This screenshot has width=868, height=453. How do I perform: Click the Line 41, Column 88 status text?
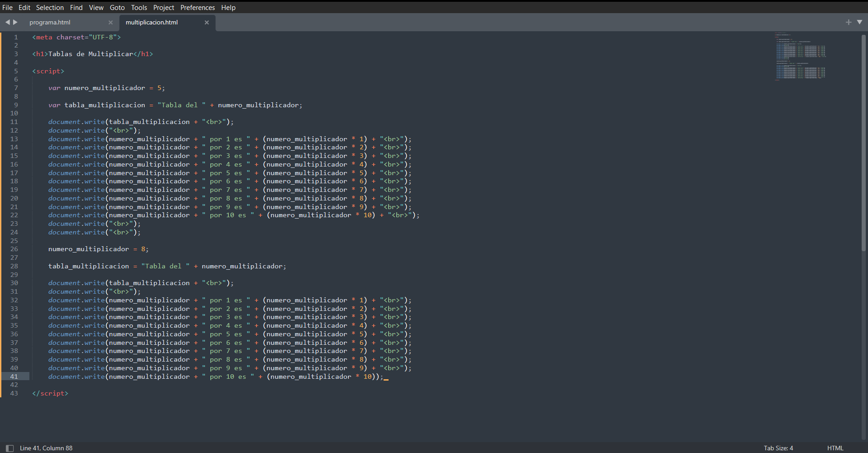point(46,448)
